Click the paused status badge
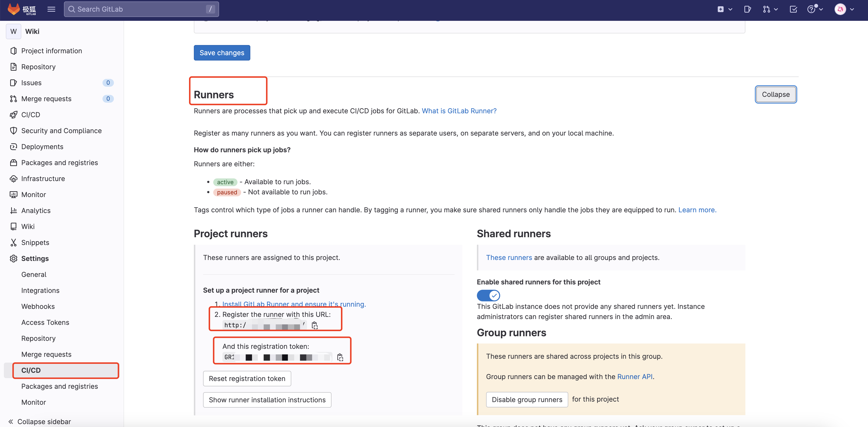 227,192
